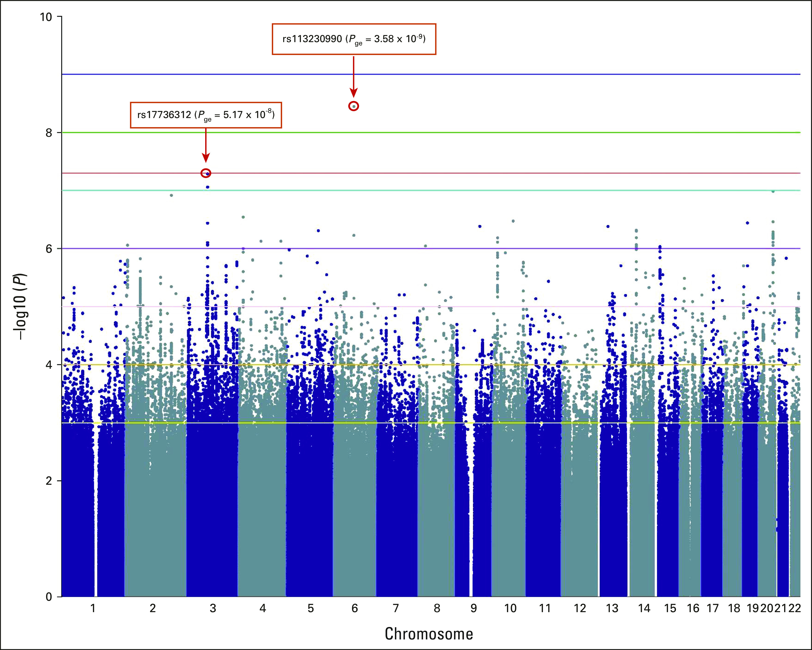Click chromosome label 6
The width and height of the screenshot is (812, 650).
(x=354, y=608)
